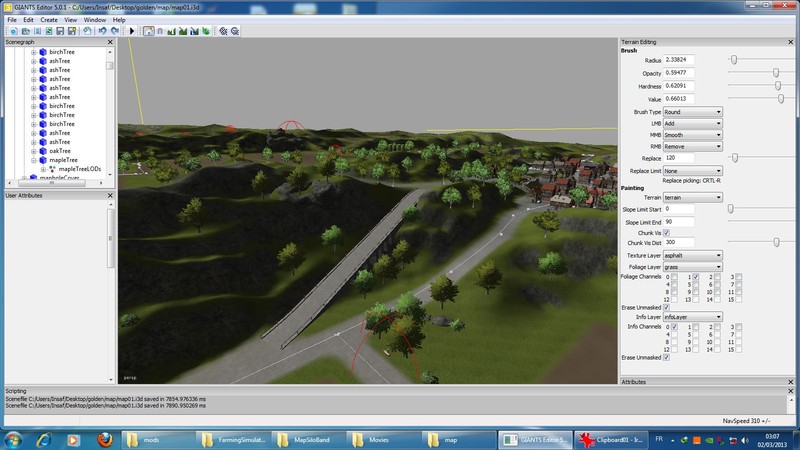Open the Replace Limit dropdown
The width and height of the screenshot is (800, 450).
(x=692, y=171)
